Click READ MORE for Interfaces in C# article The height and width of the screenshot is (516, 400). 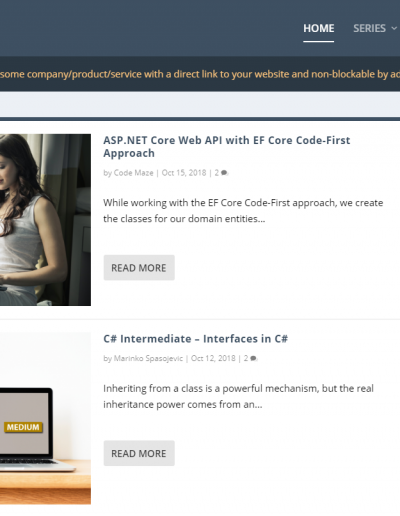pyautogui.click(x=139, y=453)
